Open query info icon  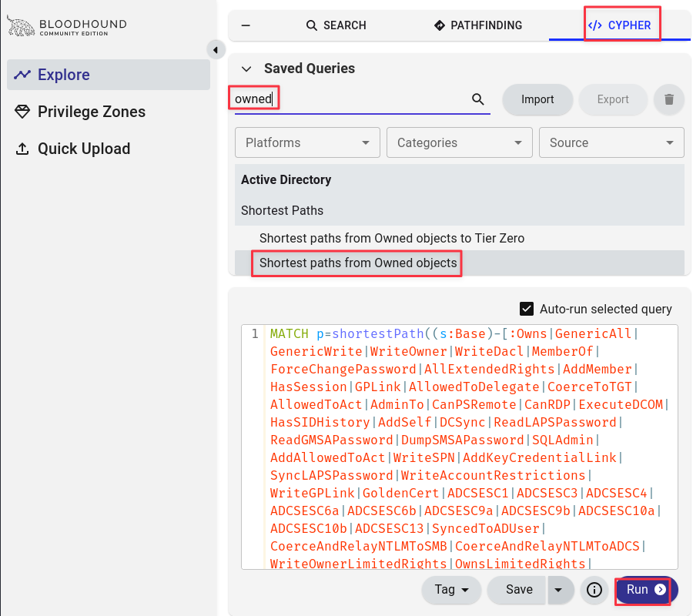(x=594, y=590)
